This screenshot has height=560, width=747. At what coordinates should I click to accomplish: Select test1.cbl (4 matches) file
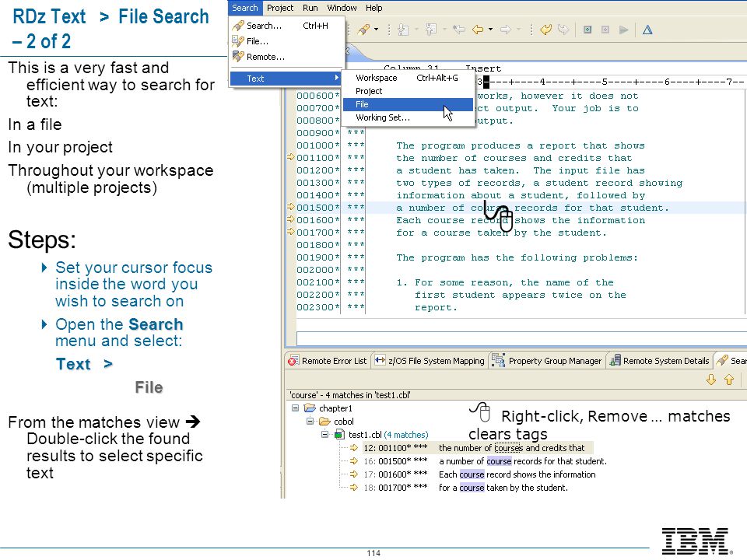click(381, 435)
